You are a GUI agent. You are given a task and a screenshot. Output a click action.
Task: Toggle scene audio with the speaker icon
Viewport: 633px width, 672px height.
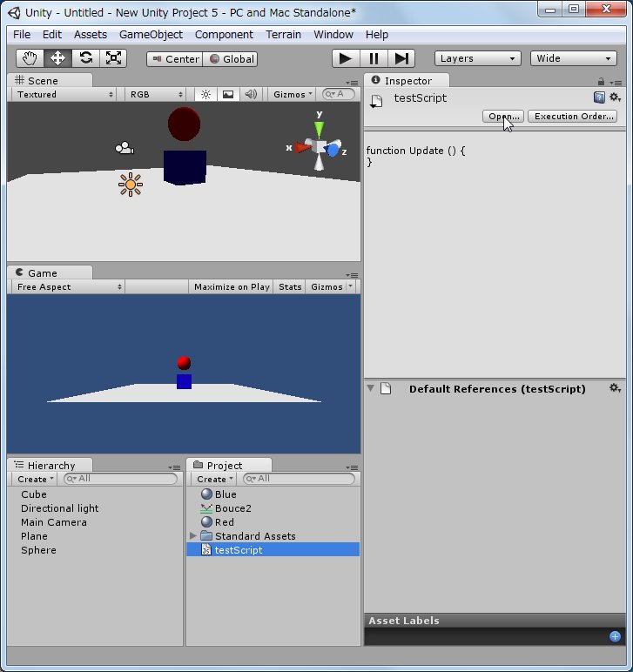251,95
